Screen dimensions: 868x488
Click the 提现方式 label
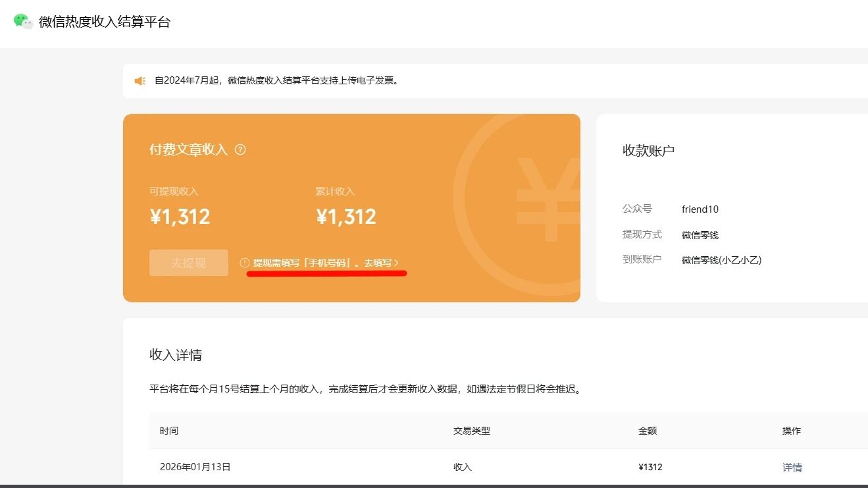642,234
